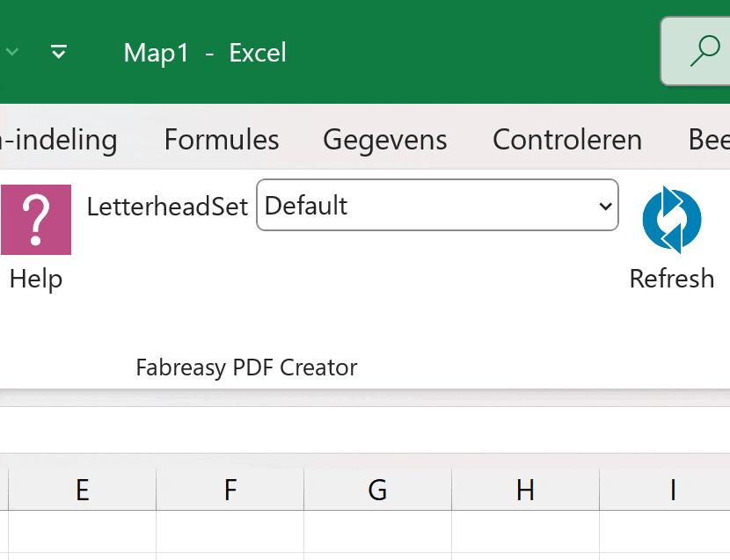Click the pink Help question mark icon
The width and height of the screenshot is (730, 560).
tap(35, 220)
